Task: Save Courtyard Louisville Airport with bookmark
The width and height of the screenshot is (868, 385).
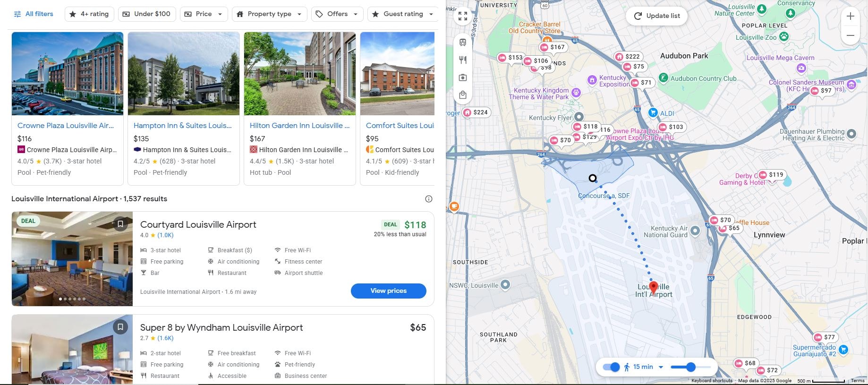Action: [x=120, y=224]
